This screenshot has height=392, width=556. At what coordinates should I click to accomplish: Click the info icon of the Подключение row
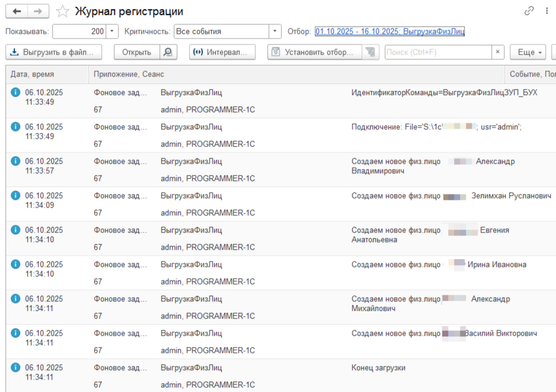[15, 127]
